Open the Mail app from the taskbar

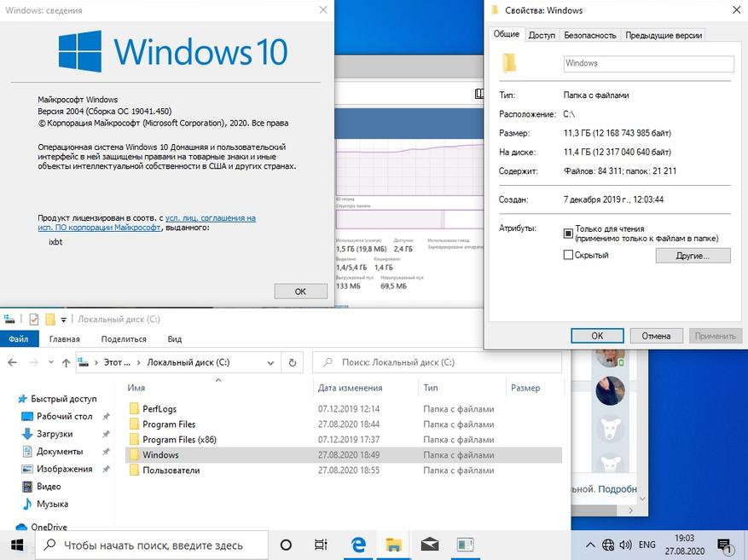pyautogui.click(x=429, y=545)
